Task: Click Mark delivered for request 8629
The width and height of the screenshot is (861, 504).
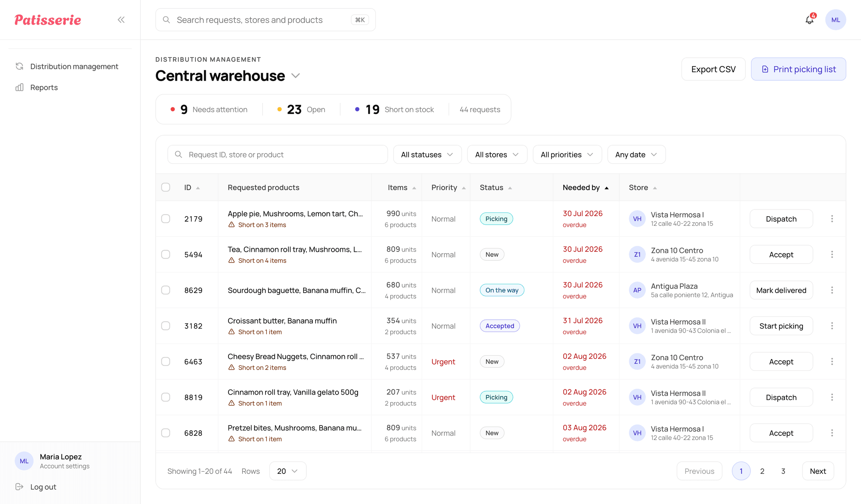Action: (x=781, y=290)
